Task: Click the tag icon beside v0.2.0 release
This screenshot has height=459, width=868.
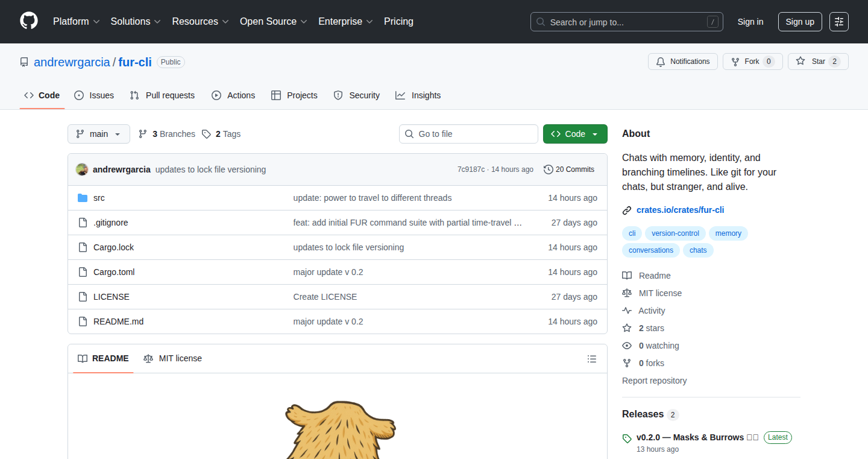Action: (627, 438)
